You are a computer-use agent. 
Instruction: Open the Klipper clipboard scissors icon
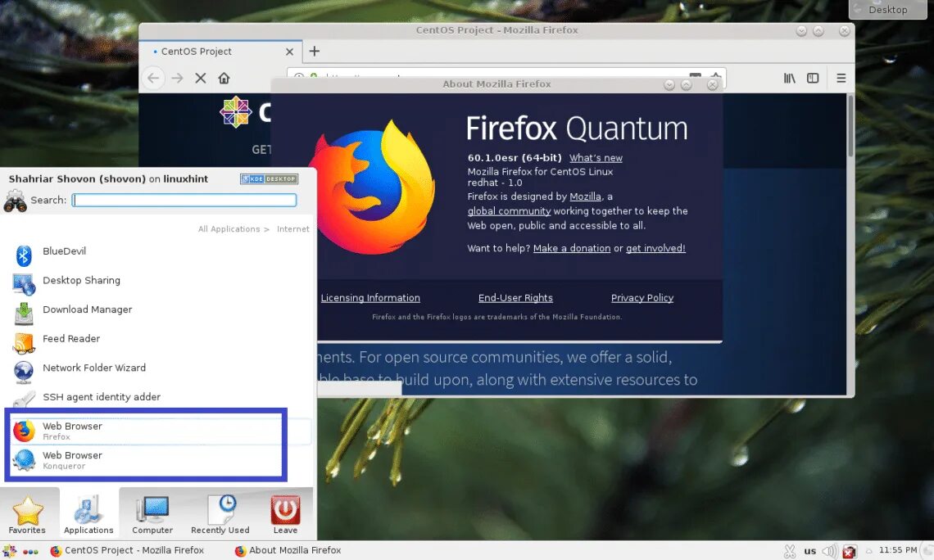click(790, 552)
